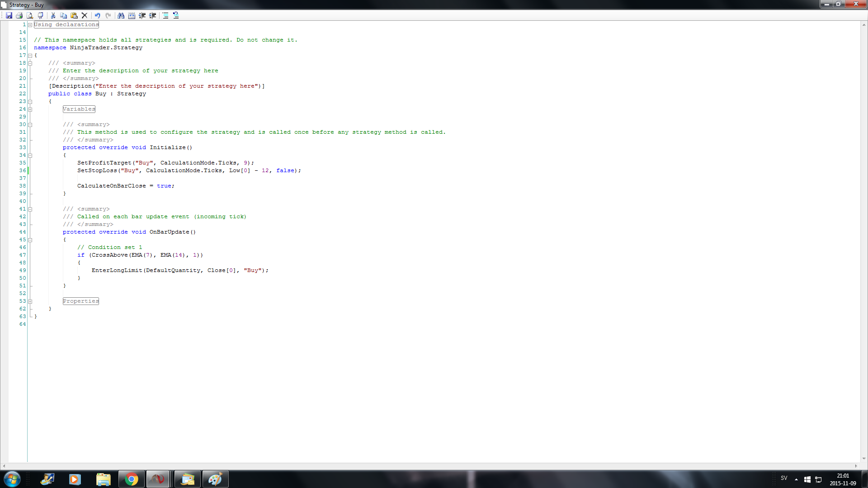This screenshot has width=868, height=488.
Task: Collapse the OnBarUpdate method body at line 45
Action: pos(30,240)
